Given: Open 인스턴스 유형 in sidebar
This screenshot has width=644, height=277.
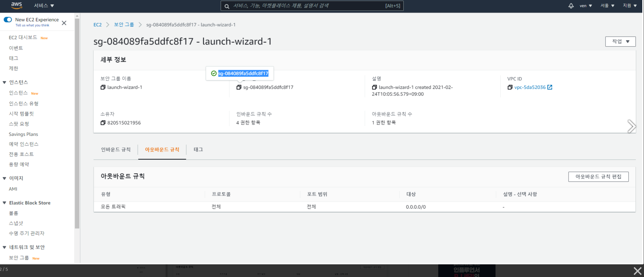Looking at the screenshot, I should [24, 103].
